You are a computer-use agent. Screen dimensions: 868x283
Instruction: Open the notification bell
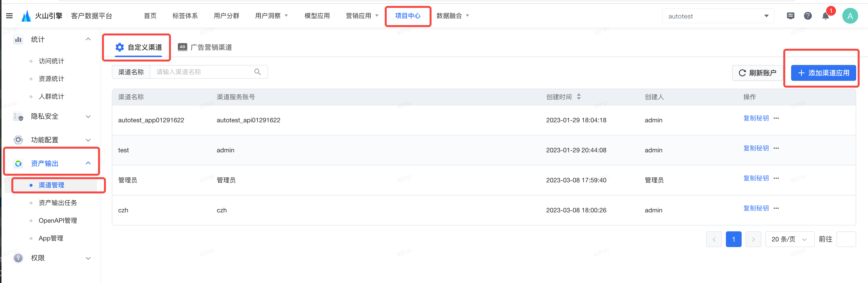[x=826, y=16]
